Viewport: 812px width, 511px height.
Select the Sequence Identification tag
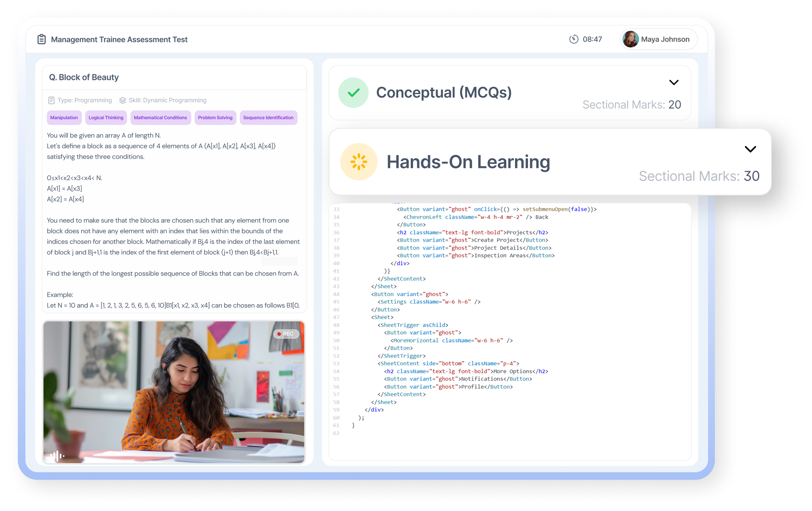(269, 118)
